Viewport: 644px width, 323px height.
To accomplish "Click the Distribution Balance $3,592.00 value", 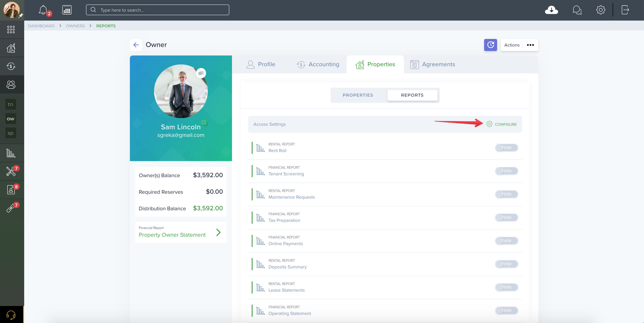I will [208, 208].
